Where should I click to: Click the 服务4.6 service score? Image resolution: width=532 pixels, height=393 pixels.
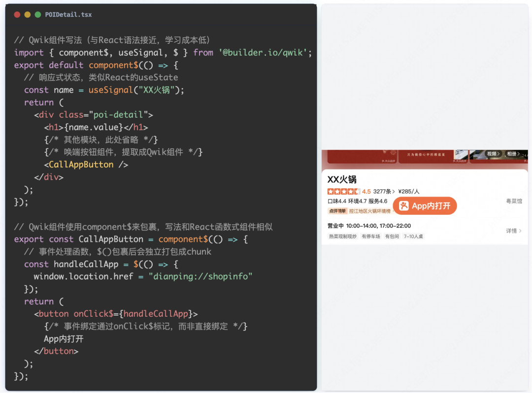(378, 201)
